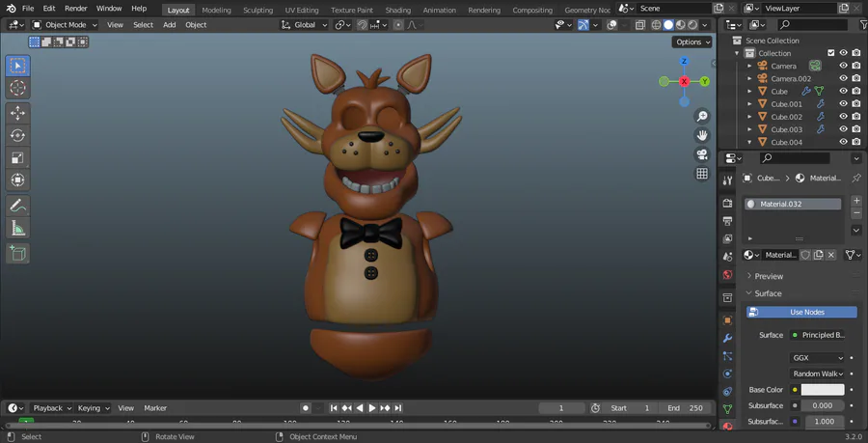
Task: Switch to the UV Editing workspace tab
Action: click(x=302, y=10)
